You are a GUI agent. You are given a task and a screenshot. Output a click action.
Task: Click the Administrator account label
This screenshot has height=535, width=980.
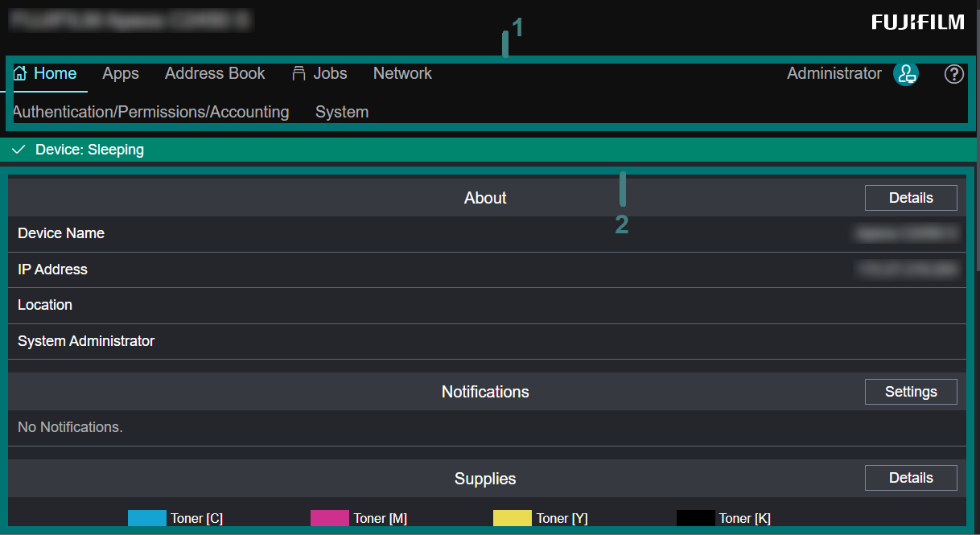pos(834,73)
